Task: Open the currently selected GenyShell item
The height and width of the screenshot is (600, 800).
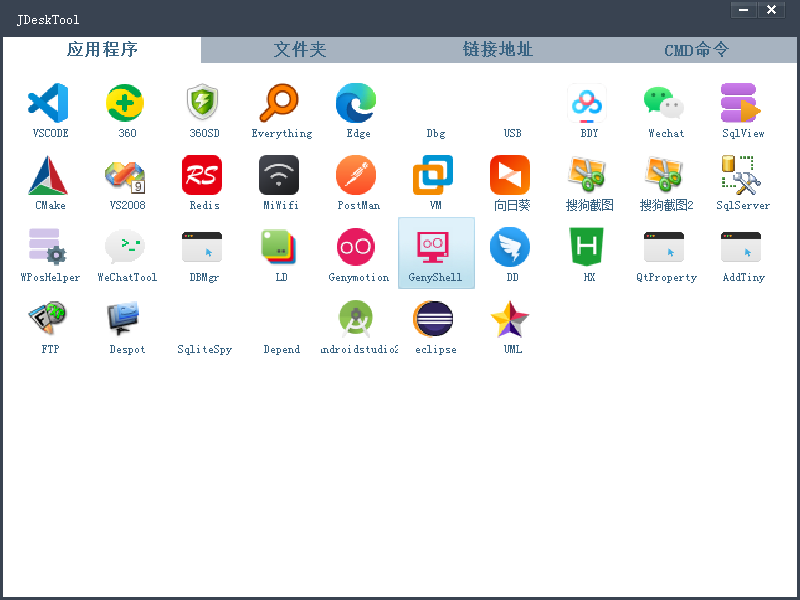Action: pos(435,250)
